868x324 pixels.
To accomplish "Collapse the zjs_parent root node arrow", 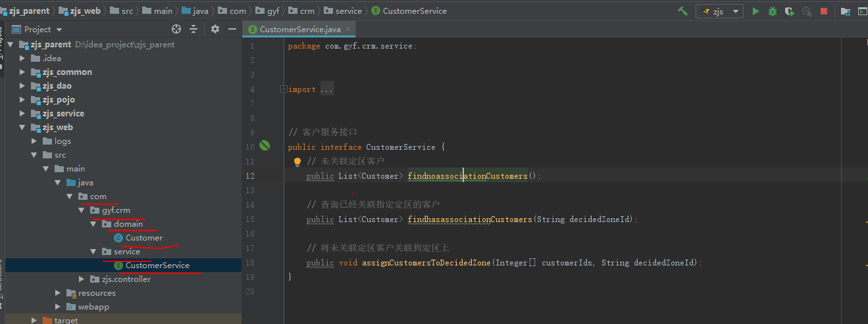I will (11, 45).
